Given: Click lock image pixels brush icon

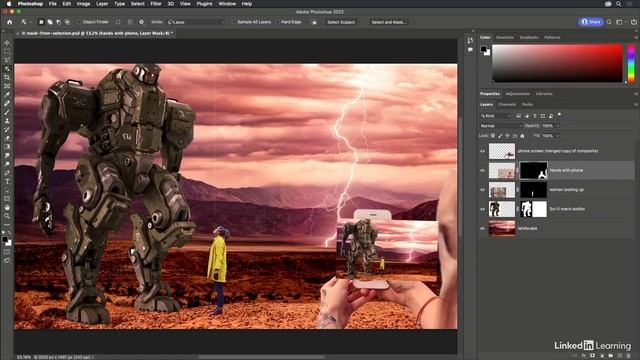Looking at the screenshot, I should pyautogui.click(x=500, y=136).
